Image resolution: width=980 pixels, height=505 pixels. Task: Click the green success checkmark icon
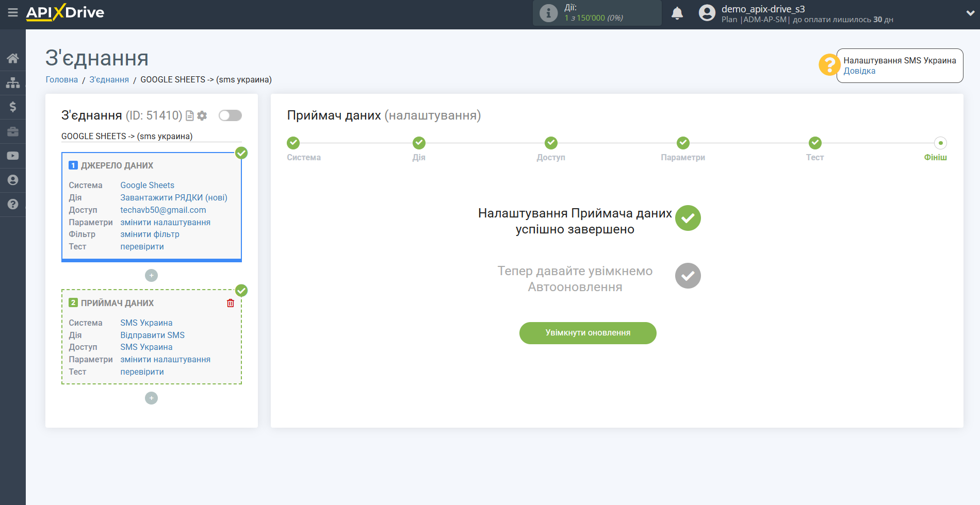click(x=688, y=218)
